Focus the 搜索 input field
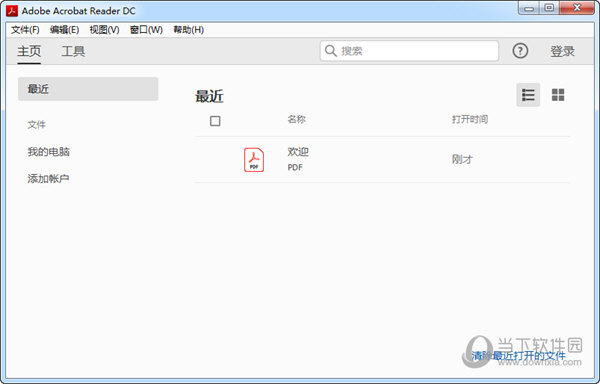Viewport: 600px width, 384px height. pos(409,50)
